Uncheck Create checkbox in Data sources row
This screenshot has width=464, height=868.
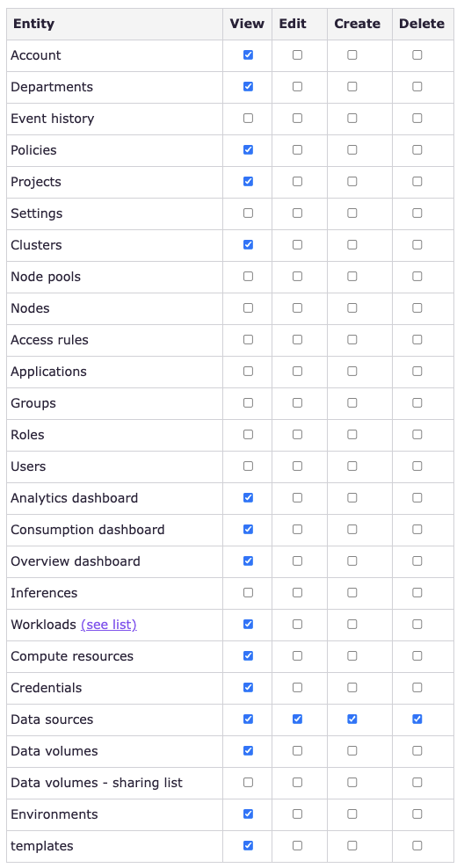[352, 720]
